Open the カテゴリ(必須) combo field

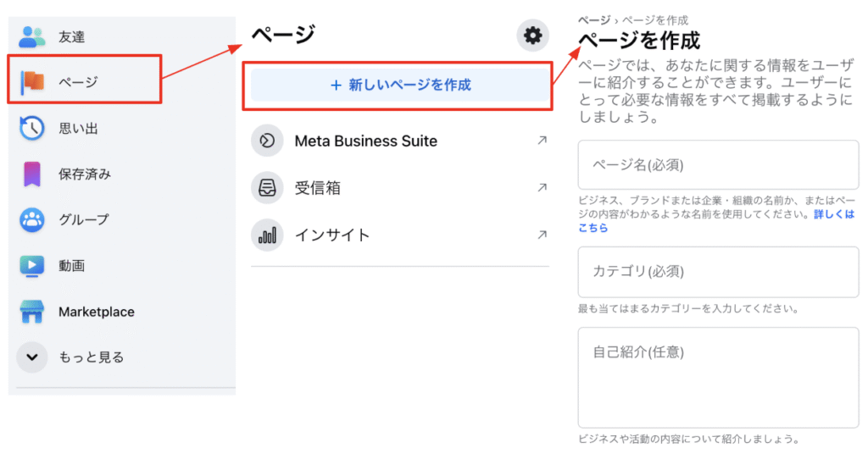(718, 272)
